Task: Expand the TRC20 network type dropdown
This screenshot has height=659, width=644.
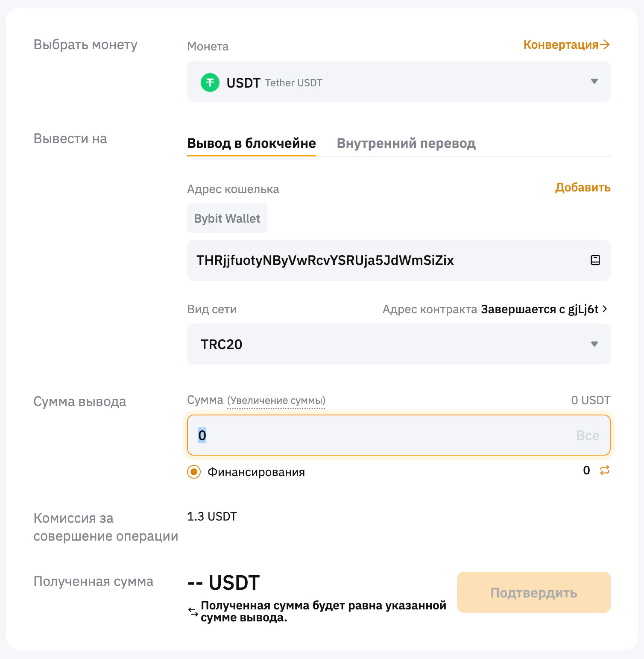Action: (x=594, y=344)
